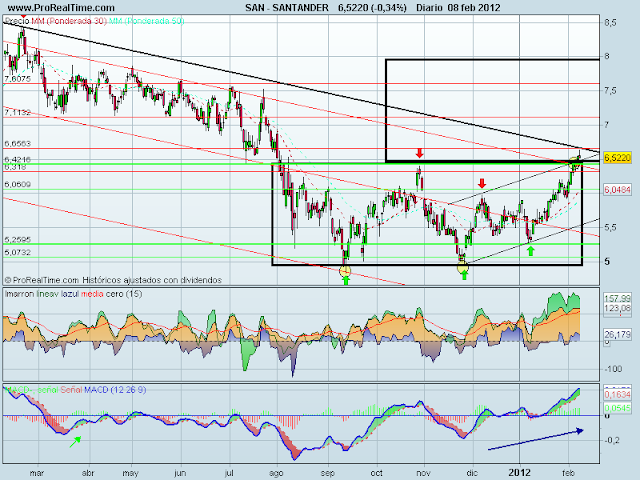Click the MACD (12 26 9) label
640x480 pixels.
[115, 390]
